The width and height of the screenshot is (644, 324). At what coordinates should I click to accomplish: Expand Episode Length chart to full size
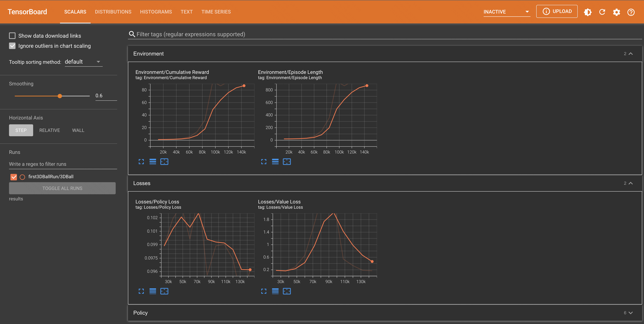coord(264,162)
